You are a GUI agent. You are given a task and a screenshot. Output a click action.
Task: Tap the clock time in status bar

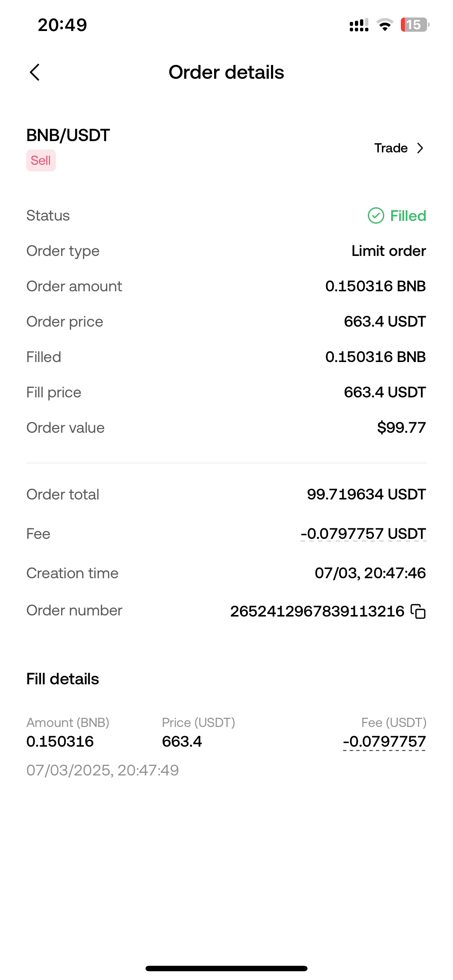[62, 25]
